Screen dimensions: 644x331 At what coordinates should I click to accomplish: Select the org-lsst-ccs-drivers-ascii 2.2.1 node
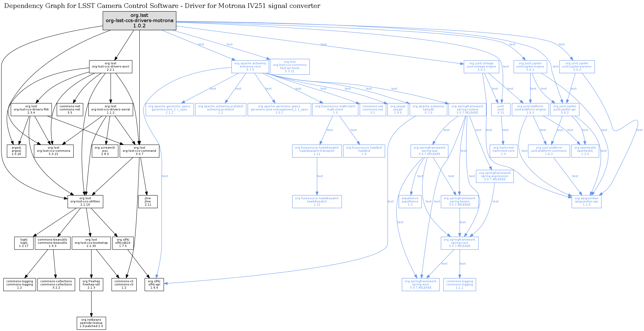pos(110,67)
